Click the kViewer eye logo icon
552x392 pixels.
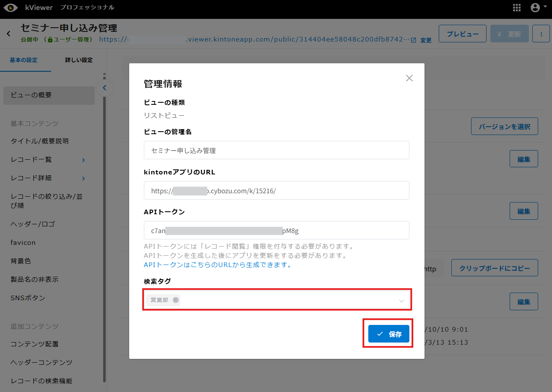point(10,8)
